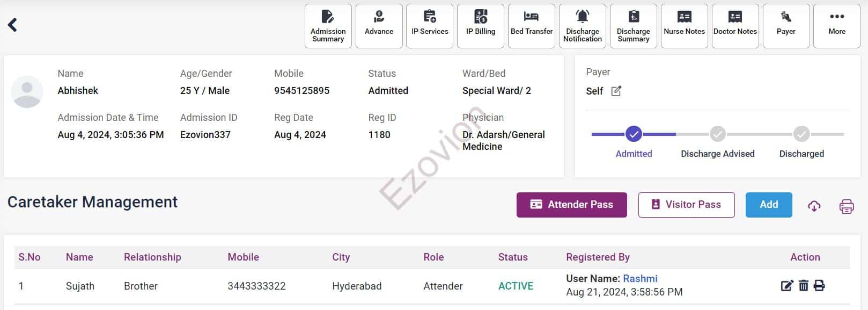The width and height of the screenshot is (868, 310).
Task: Open Discharge Notification
Action: click(x=582, y=26)
